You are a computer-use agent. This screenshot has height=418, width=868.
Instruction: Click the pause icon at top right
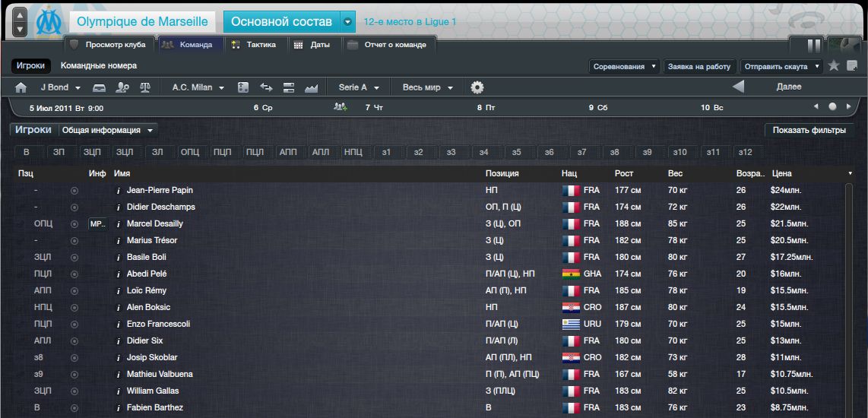click(814, 46)
